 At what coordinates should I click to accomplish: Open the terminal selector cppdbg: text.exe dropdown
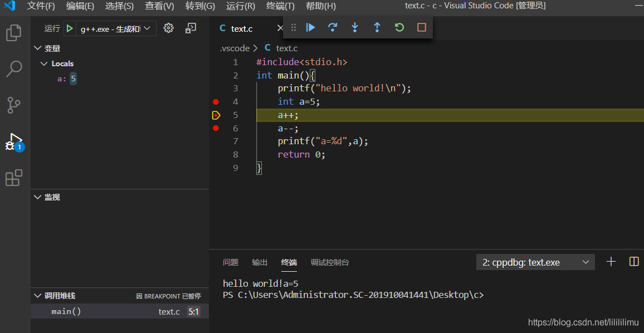(x=535, y=262)
